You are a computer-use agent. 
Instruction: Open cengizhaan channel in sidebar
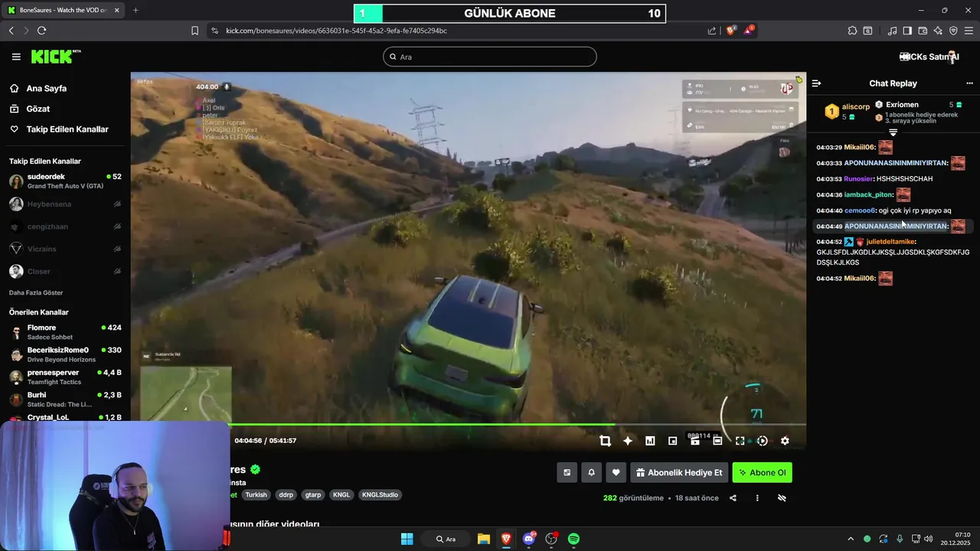click(x=64, y=227)
